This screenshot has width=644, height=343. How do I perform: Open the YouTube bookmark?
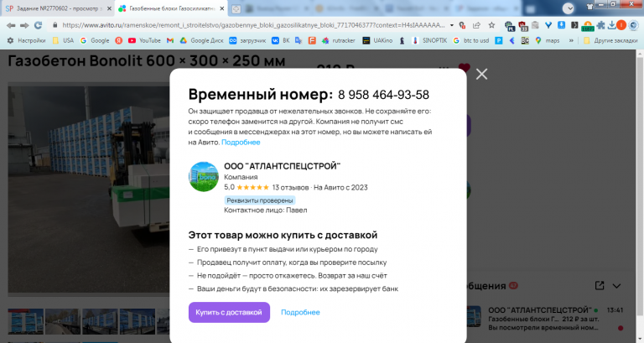(x=144, y=40)
